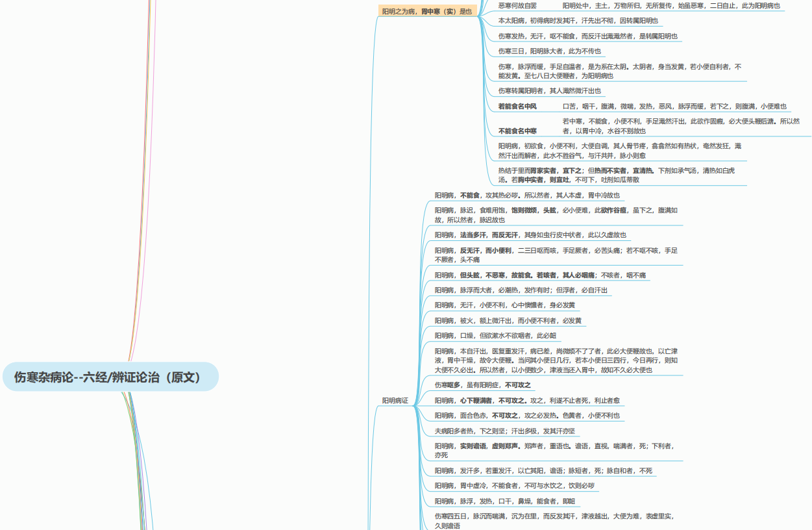Select the 阳明病证 branch node
The height and width of the screenshot is (530, 812).
pos(395,401)
